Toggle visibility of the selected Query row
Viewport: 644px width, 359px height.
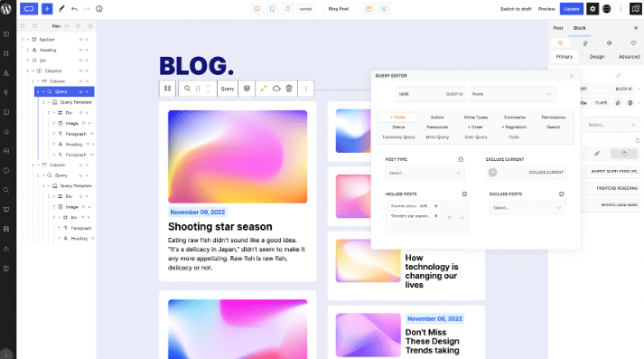click(x=81, y=91)
